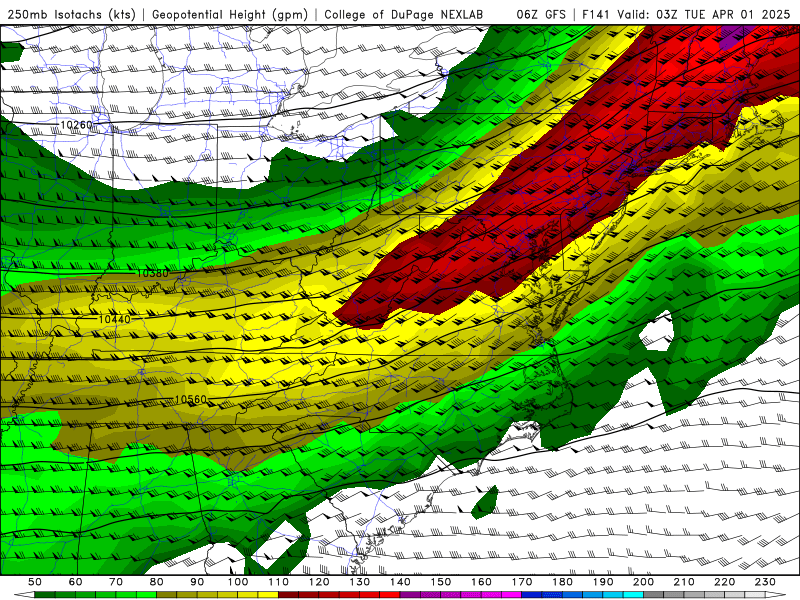Click the 200 value on the color scale
The height and width of the screenshot is (600, 800).
coord(643,582)
